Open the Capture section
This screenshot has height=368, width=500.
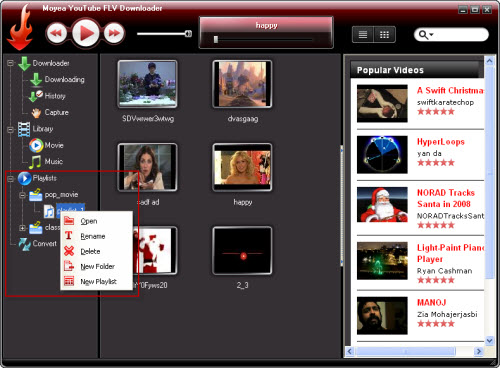(x=57, y=112)
